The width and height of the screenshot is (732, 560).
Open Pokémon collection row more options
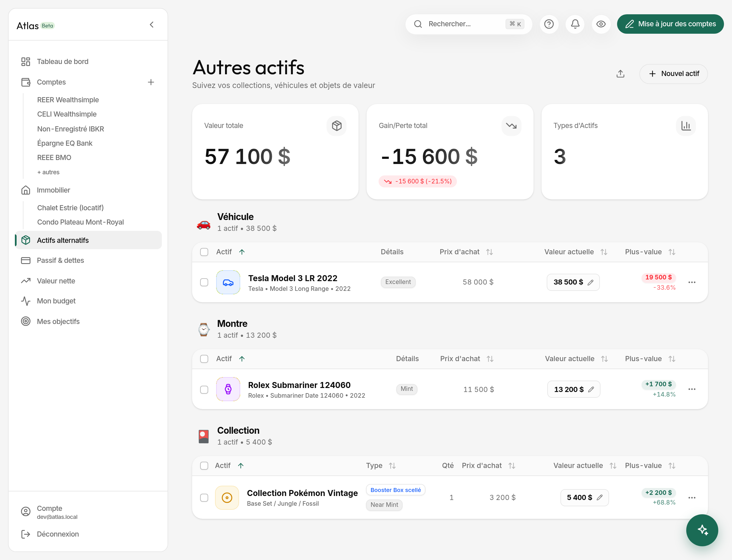click(692, 498)
